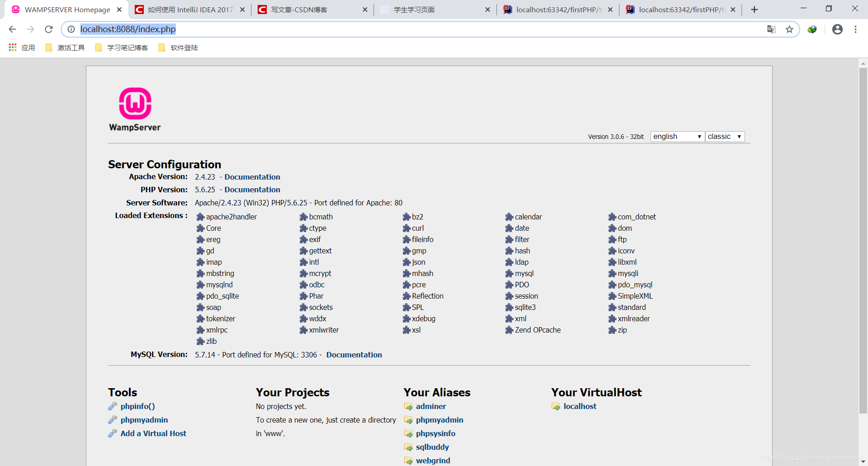Click the vertical page scrollbar thumb
The height and width of the screenshot is (466, 868).
[863, 240]
